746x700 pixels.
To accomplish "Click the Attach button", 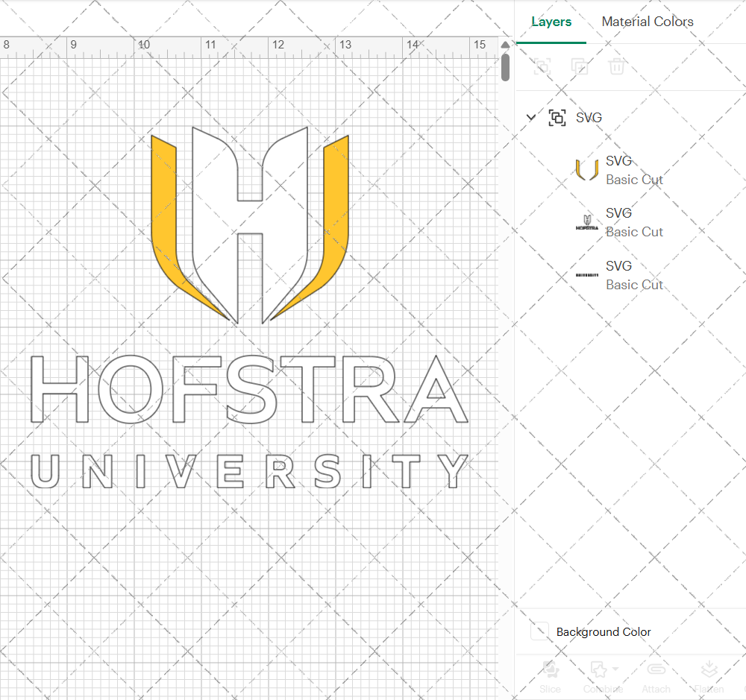I will (x=656, y=677).
